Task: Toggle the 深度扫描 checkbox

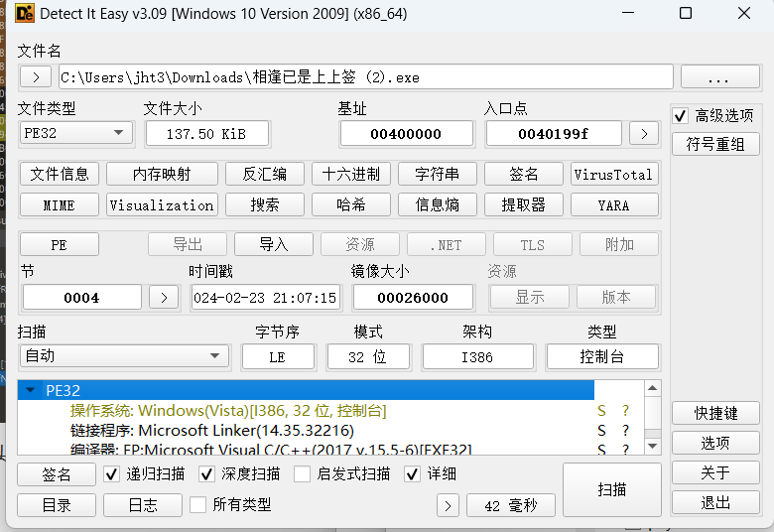Action: [x=206, y=474]
